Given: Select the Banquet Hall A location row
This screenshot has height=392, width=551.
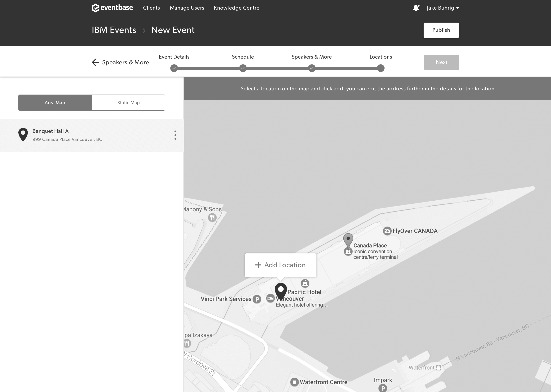Looking at the screenshot, I should [92, 135].
